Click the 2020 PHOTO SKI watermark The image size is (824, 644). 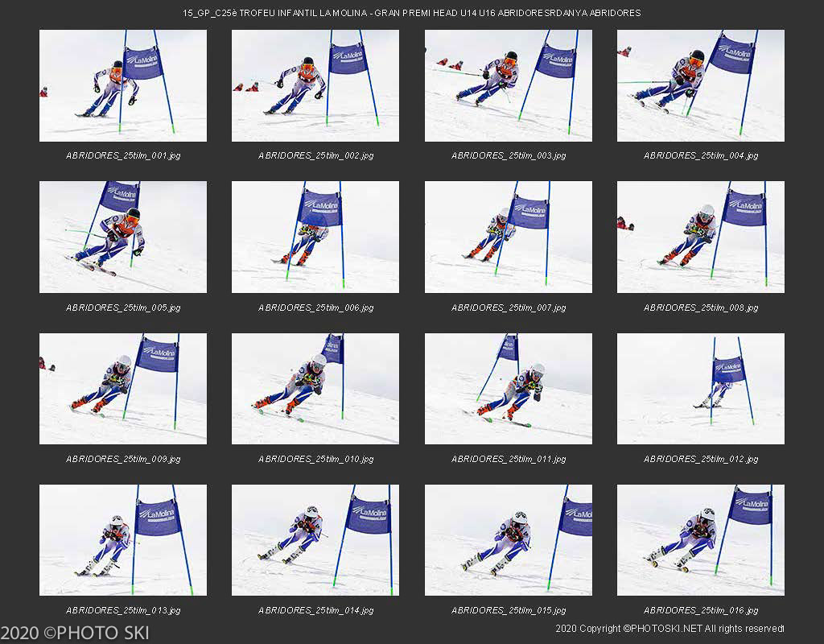(x=75, y=633)
